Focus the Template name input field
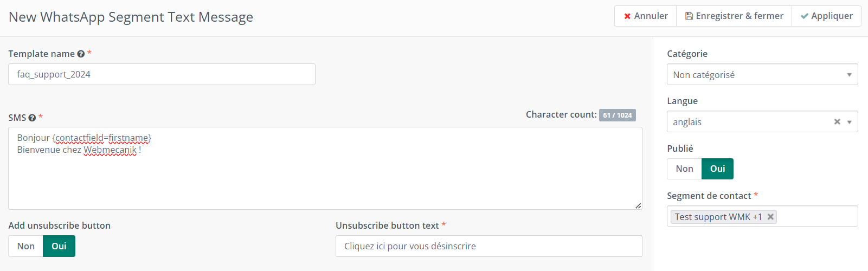Screen dimensions: 868x271 coord(162,74)
